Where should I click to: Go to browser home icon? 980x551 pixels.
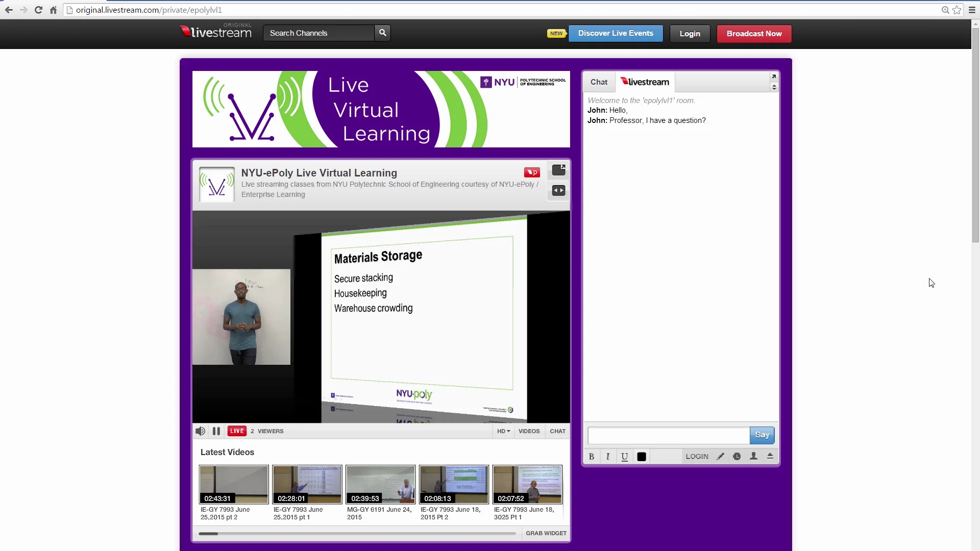pos(53,10)
